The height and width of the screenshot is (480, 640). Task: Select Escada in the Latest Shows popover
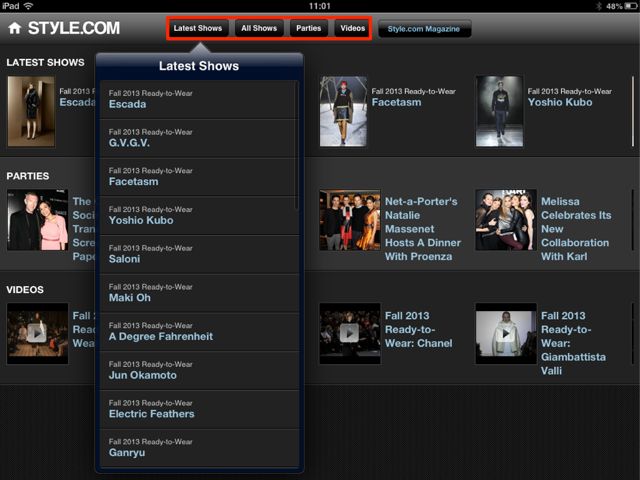point(199,99)
